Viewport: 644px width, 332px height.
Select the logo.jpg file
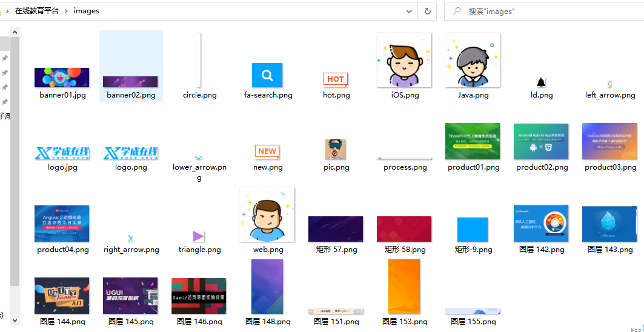(x=62, y=153)
